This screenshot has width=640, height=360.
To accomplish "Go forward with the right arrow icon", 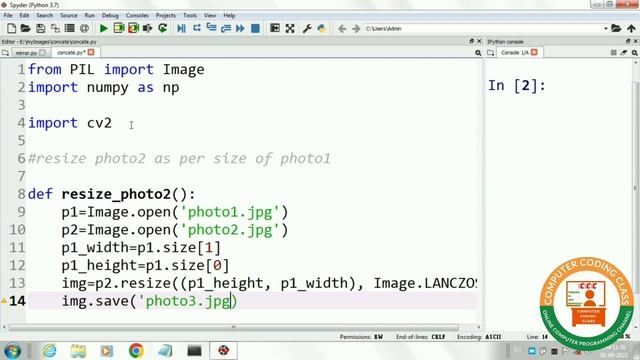I will (356, 29).
